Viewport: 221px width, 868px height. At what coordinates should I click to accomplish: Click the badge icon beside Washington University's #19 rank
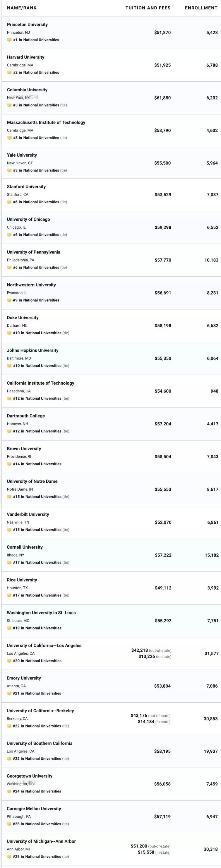pyautogui.click(x=9, y=628)
